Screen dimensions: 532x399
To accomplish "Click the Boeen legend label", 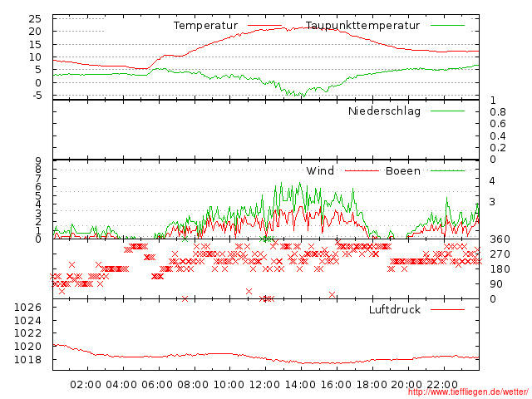I will pos(403,170).
